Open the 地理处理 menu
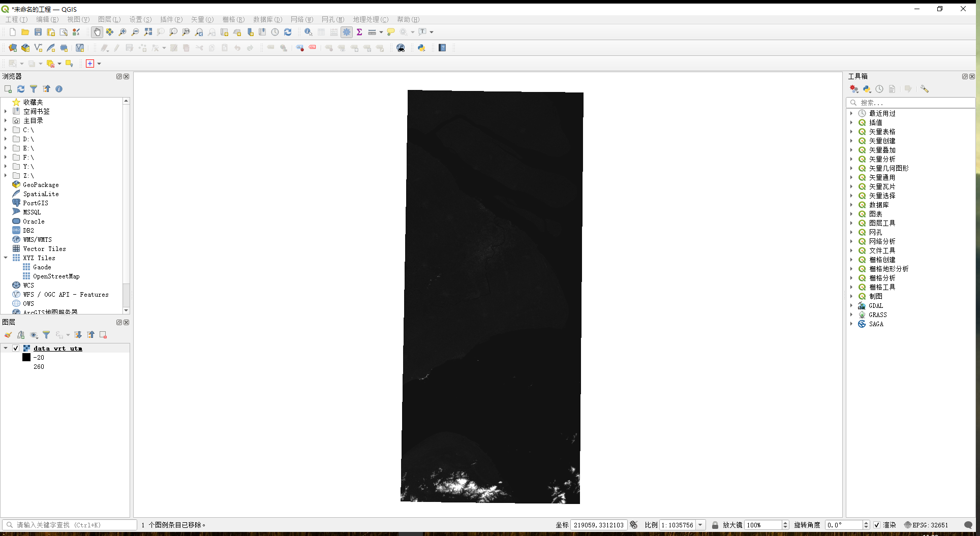 click(x=371, y=19)
